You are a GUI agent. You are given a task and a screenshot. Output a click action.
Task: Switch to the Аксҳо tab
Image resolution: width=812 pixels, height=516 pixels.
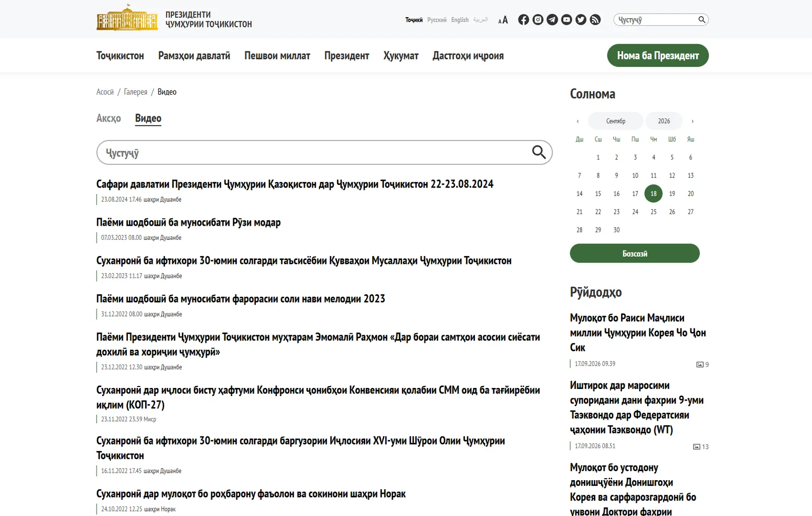tap(109, 118)
